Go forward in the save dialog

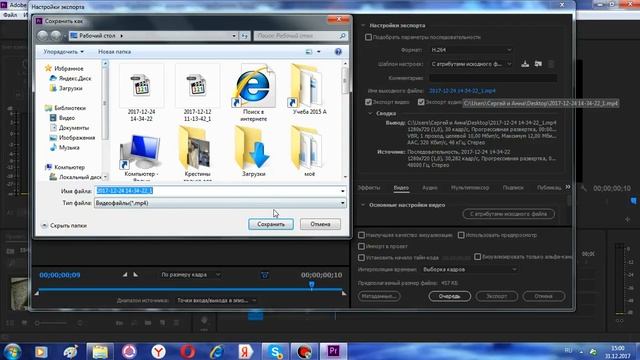coord(56,36)
